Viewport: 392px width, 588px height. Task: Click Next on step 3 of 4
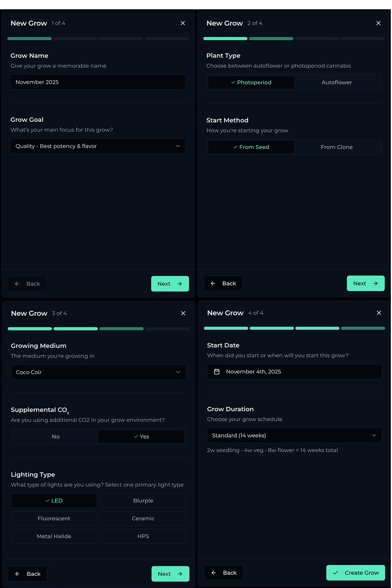170,574
